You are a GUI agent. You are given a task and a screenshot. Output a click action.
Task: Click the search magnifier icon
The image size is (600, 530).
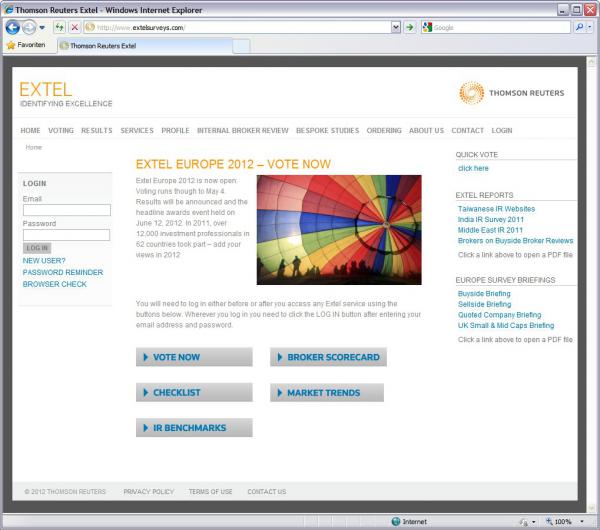click(579, 28)
